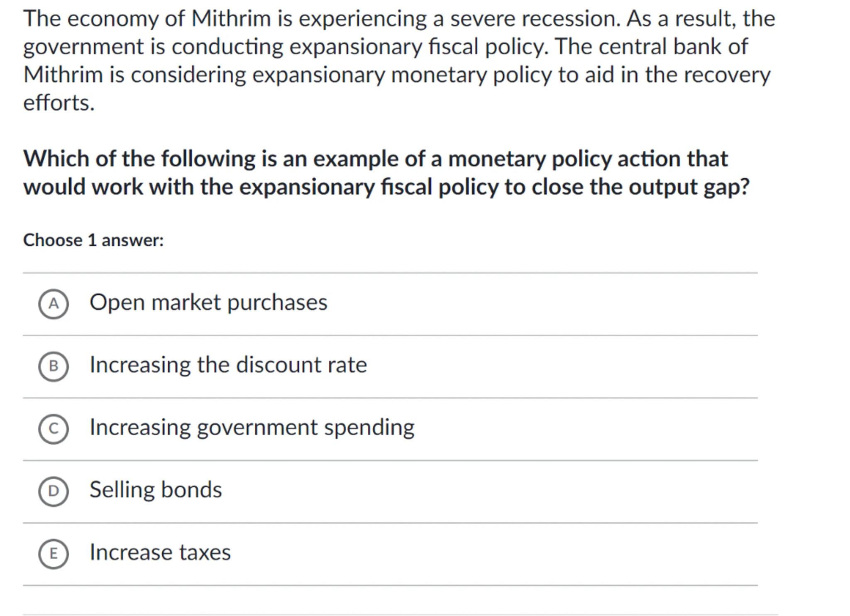Click the word 'efforts.' ending the passage
Image resolution: width=850 pixels, height=616 pixels.
click(x=59, y=103)
